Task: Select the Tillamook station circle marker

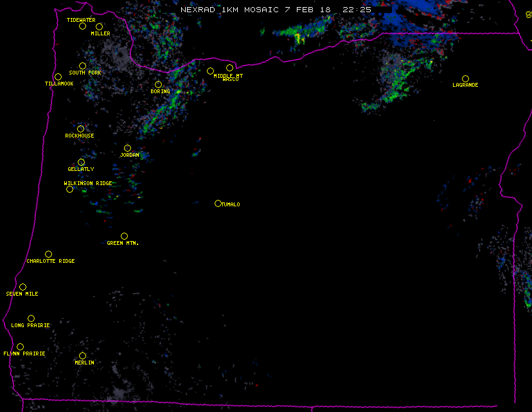Action: (x=58, y=77)
